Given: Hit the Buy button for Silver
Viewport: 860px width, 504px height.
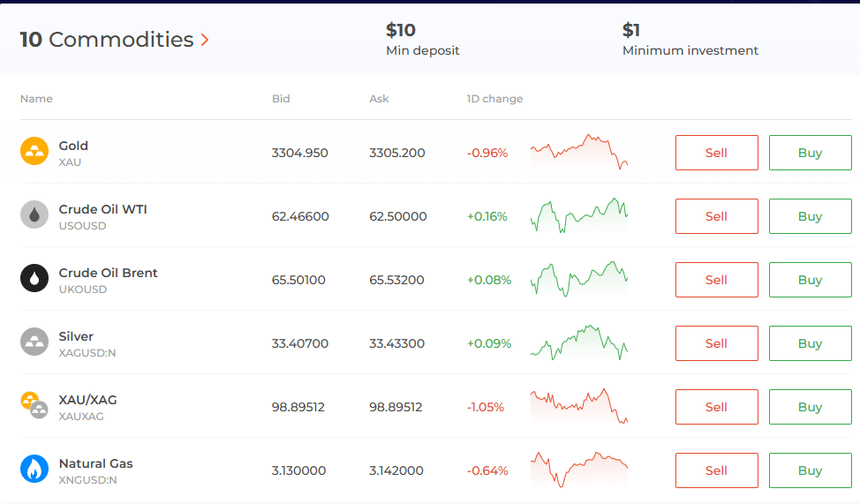Looking at the screenshot, I should coord(810,343).
